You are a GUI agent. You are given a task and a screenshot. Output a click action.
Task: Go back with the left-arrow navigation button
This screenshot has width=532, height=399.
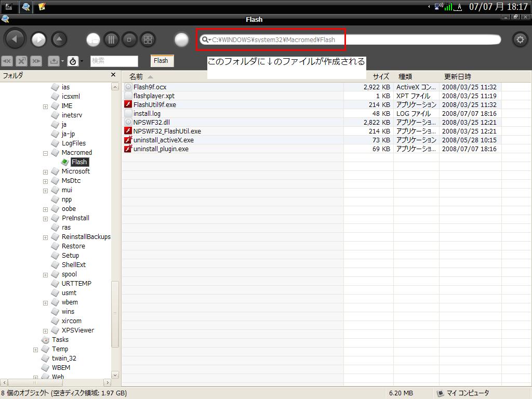(x=15, y=39)
